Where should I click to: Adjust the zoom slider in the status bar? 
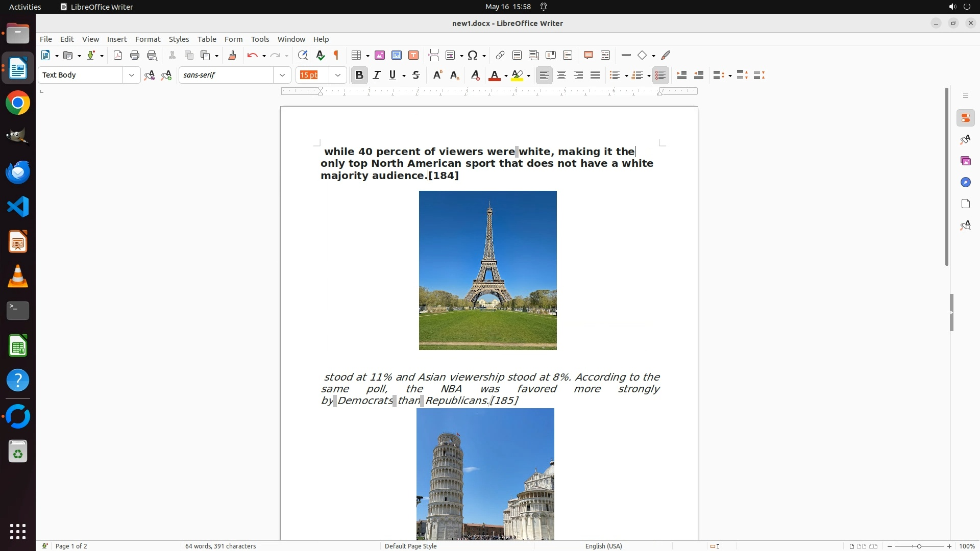[919, 546]
